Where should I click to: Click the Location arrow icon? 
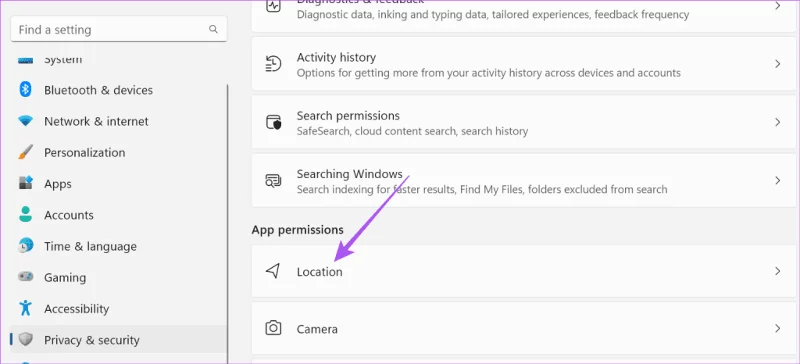click(x=273, y=271)
